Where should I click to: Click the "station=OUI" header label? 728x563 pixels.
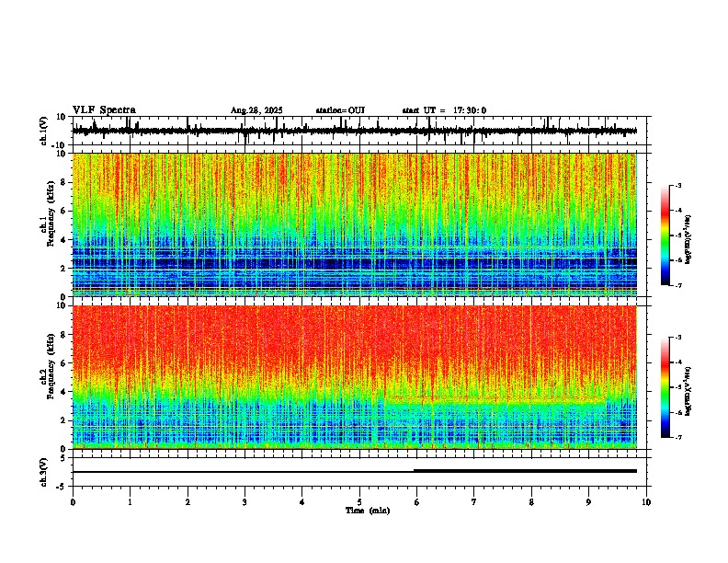click(x=340, y=110)
